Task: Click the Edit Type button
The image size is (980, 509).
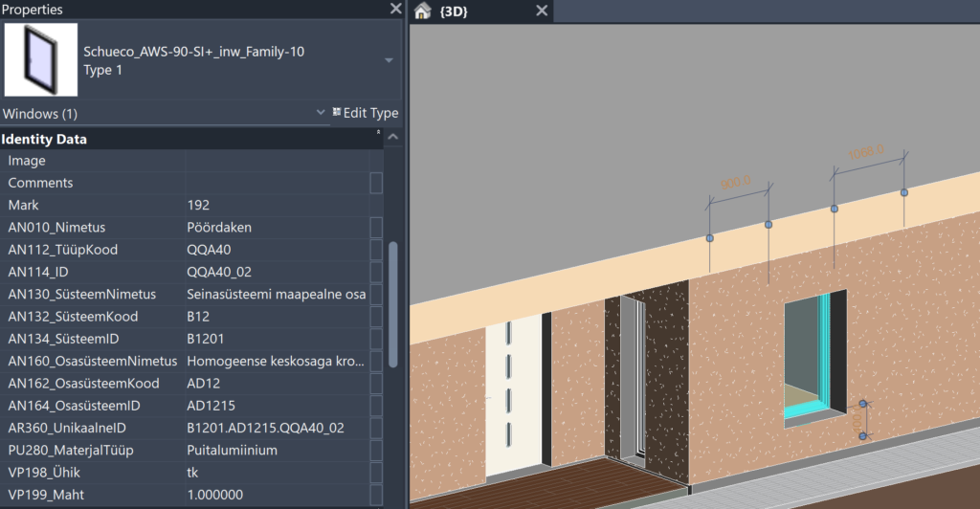Action: pyautogui.click(x=365, y=113)
